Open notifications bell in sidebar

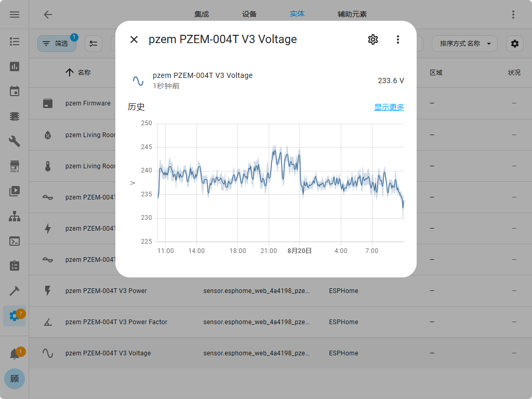click(x=15, y=354)
